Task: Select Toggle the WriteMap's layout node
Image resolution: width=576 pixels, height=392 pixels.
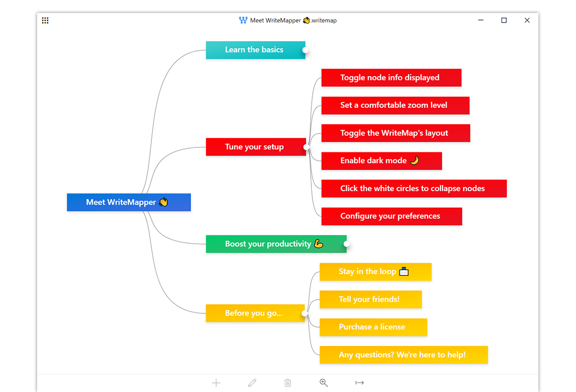Action: point(396,133)
